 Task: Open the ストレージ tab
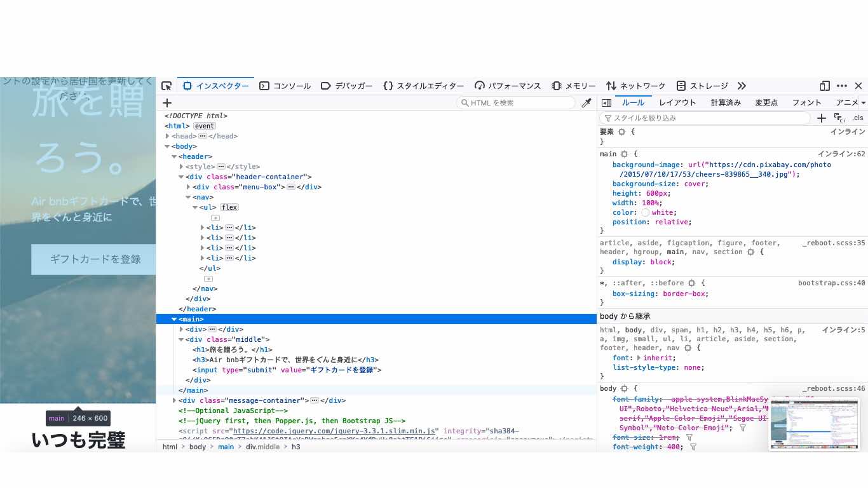point(702,86)
